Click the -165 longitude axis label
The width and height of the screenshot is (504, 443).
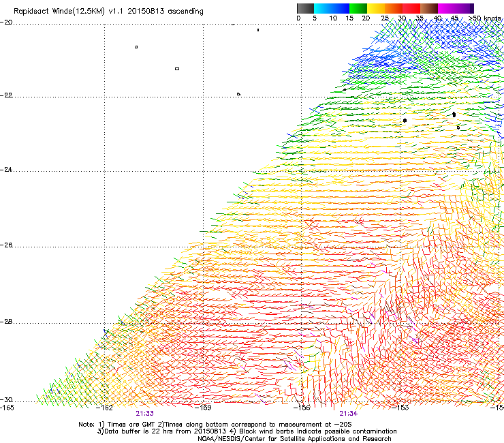pos(7,408)
